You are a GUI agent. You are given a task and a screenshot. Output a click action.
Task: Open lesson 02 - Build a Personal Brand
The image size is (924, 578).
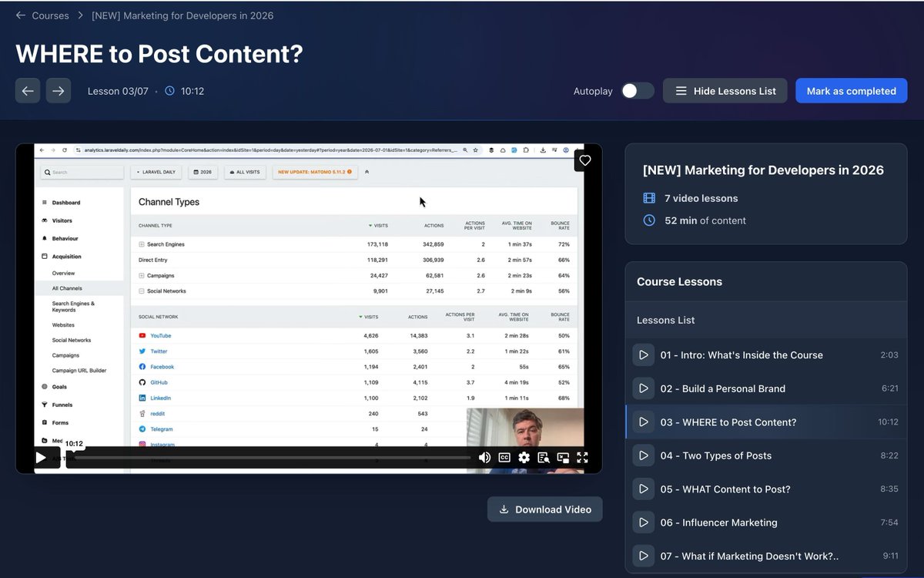766,388
